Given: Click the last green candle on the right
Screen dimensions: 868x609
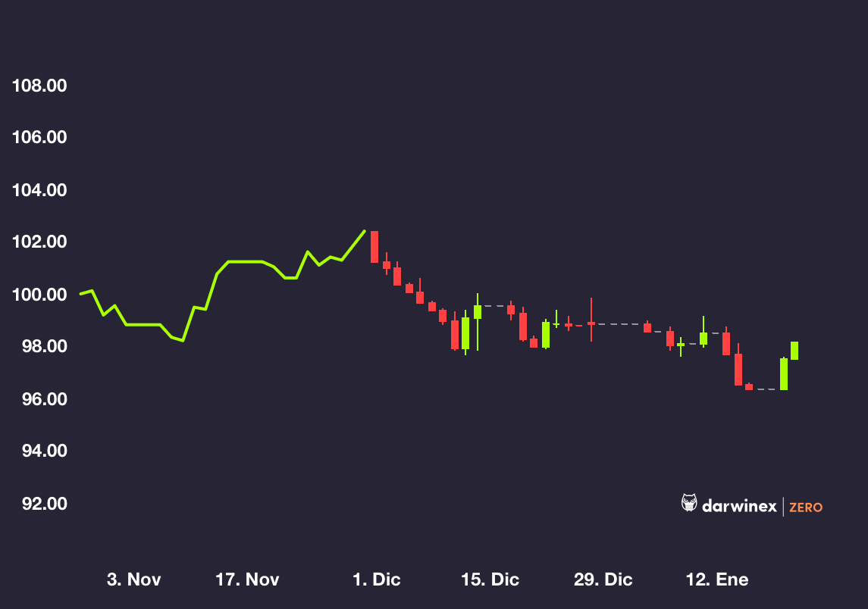Looking at the screenshot, I should (794, 350).
